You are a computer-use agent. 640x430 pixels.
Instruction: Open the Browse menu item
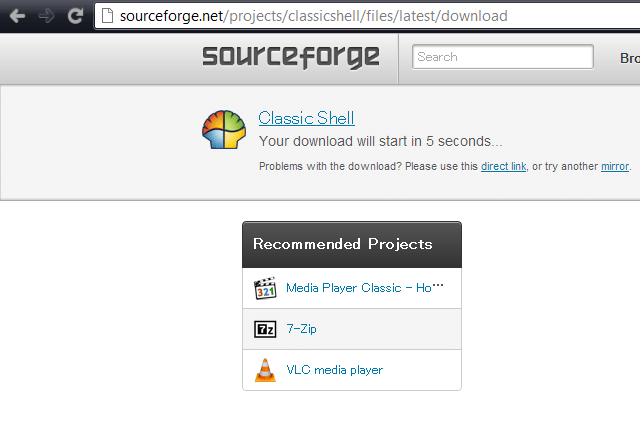629,57
